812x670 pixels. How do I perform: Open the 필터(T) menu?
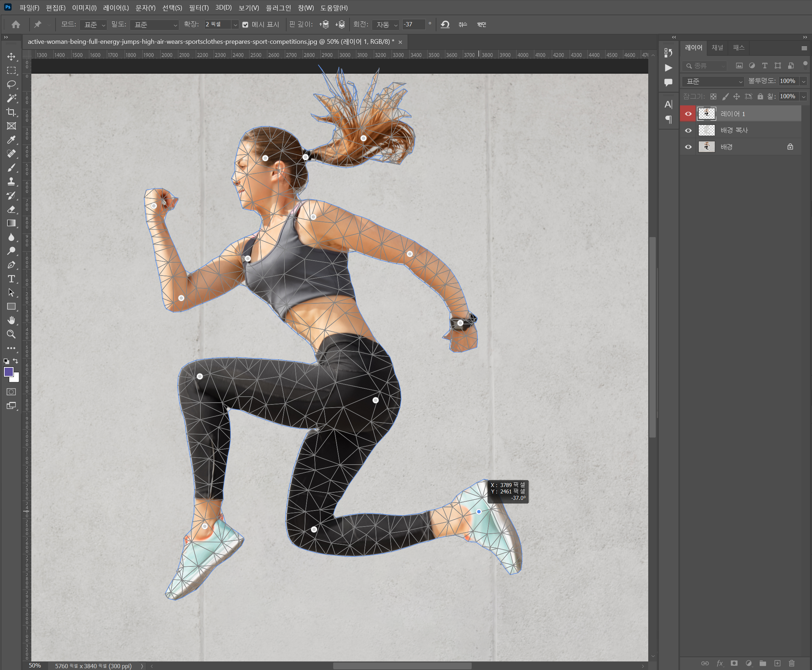(199, 8)
